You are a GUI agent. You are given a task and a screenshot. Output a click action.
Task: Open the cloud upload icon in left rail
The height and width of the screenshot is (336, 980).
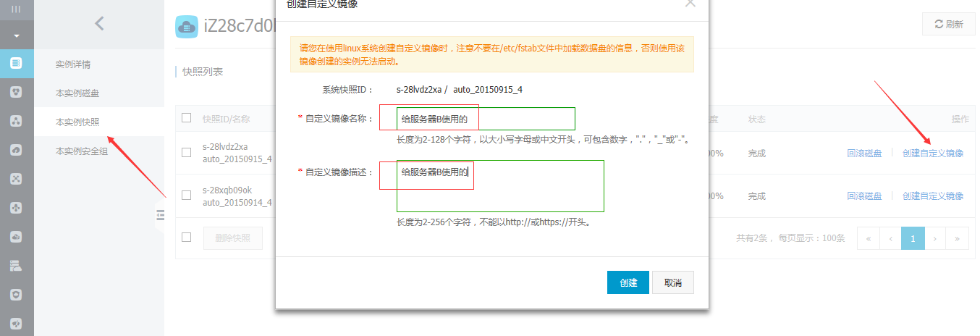pyautogui.click(x=16, y=149)
